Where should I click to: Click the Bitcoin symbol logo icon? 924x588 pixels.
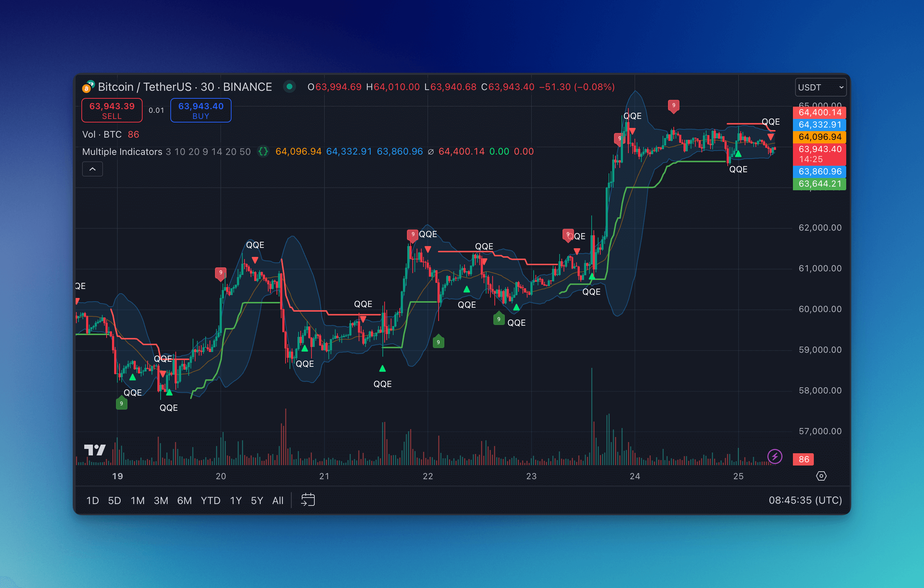[88, 87]
